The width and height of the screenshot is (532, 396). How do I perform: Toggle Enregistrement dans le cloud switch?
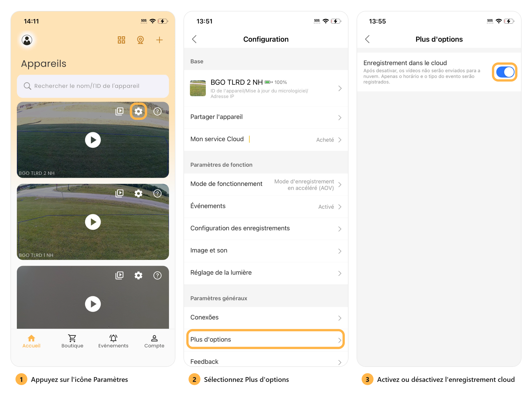click(505, 72)
